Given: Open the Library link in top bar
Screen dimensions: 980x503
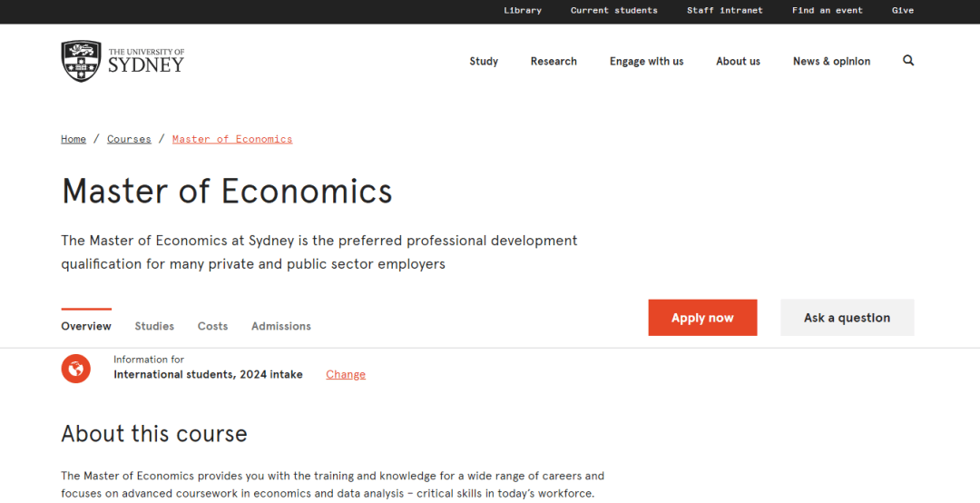Looking at the screenshot, I should coord(523,11).
